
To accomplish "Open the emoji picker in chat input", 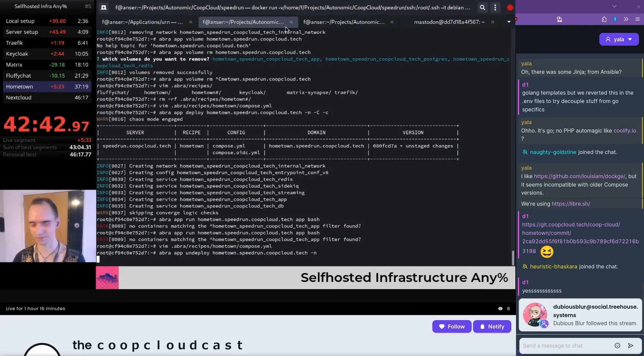I will [x=617, y=345].
